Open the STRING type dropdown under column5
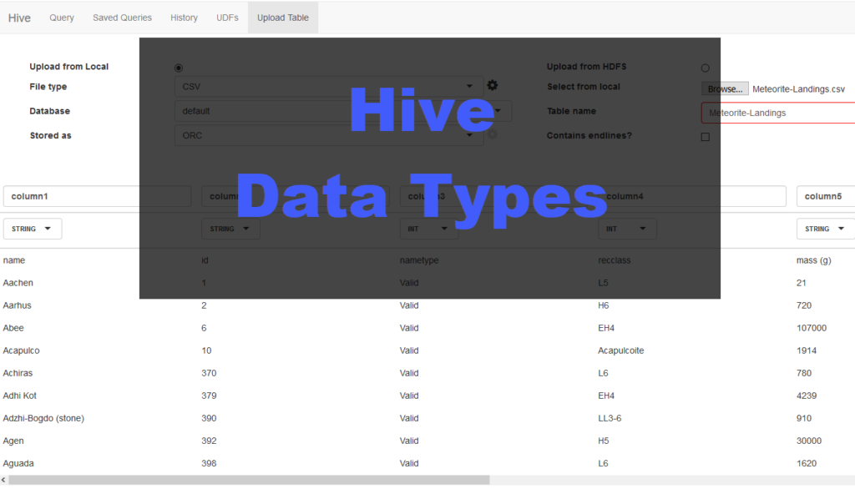 pos(825,228)
